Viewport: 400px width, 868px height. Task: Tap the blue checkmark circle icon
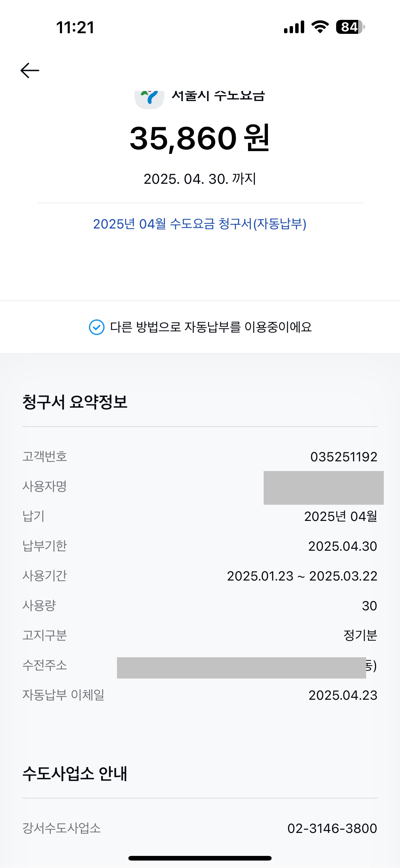point(97,327)
